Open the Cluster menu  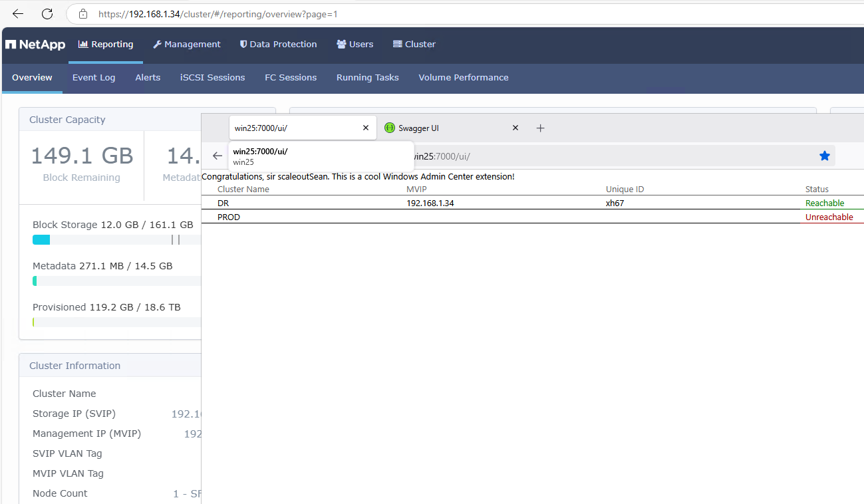coord(414,45)
